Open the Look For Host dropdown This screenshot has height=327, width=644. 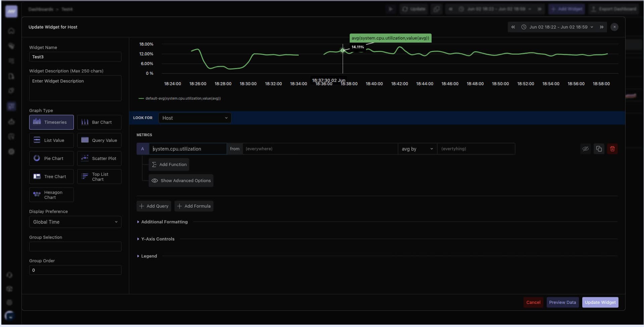tap(195, 118)
